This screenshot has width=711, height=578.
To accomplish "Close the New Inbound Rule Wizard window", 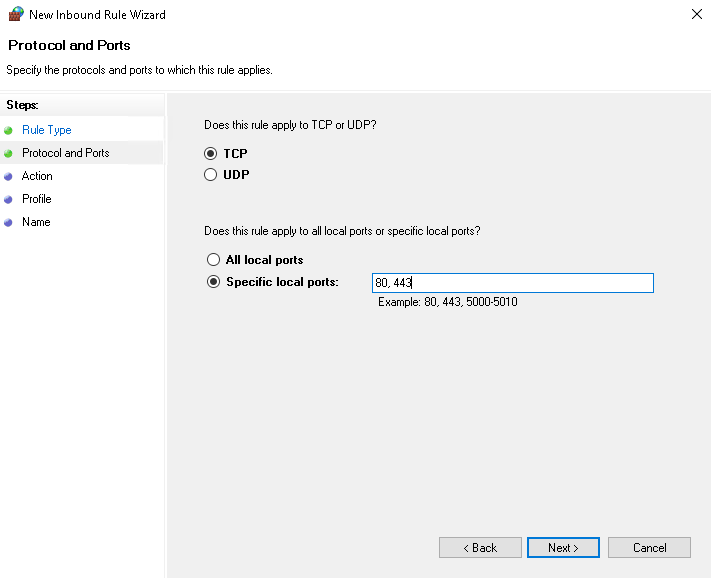I will (695, 15).
